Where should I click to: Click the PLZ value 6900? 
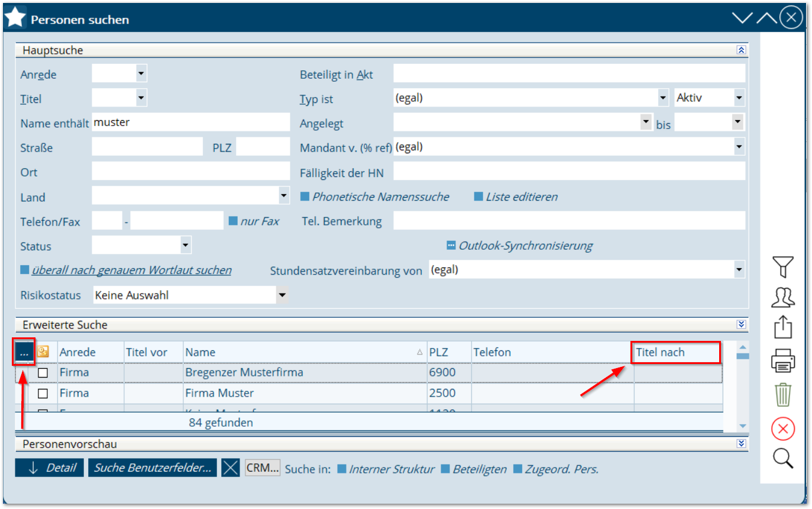(441, 373)
